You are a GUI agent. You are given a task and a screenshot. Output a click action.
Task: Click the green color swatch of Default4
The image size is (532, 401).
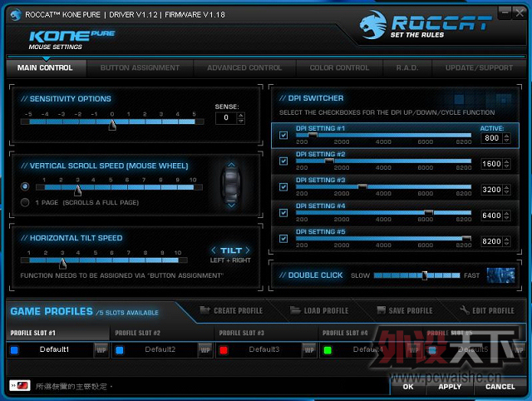tap(328, 350)
